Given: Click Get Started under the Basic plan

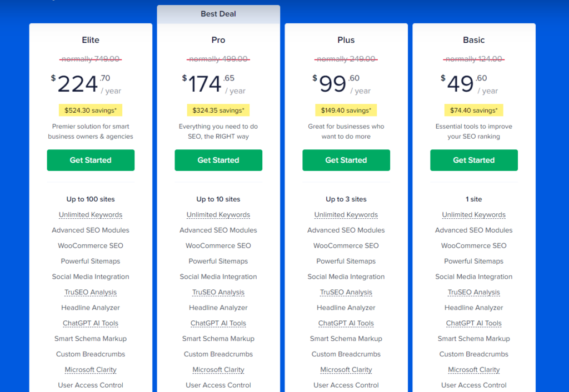Looking at the screenshot, I should pyautogui.click(x=473, y=160).
